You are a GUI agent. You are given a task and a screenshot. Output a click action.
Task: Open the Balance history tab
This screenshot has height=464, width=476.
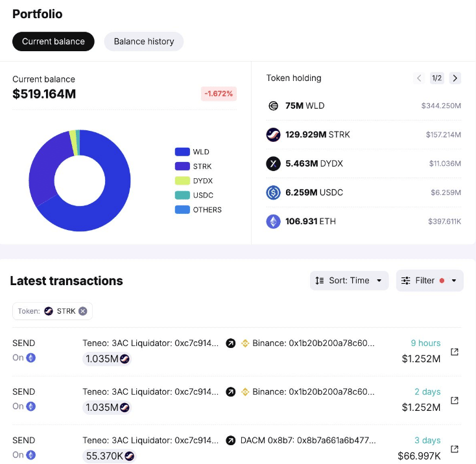143,41
